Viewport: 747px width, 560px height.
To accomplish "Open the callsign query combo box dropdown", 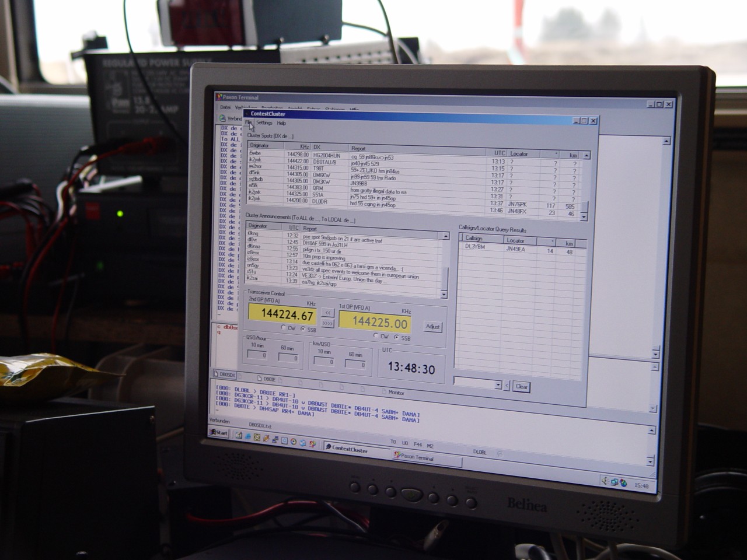I will (x=498, y=386).
